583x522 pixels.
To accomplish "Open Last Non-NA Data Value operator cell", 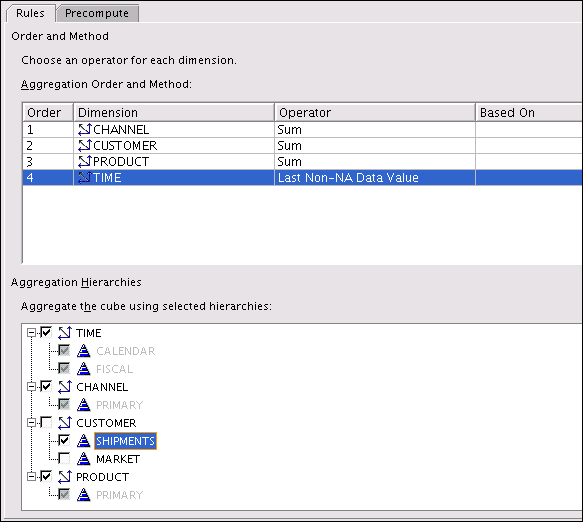I will [375, 177].
